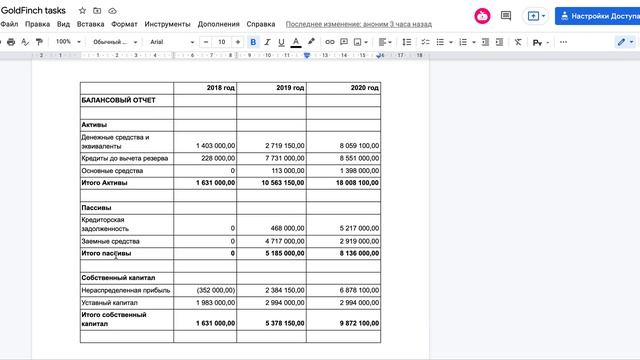640x360 pixels.
Task: Open the Формат menu
Action: coord(124,24)
